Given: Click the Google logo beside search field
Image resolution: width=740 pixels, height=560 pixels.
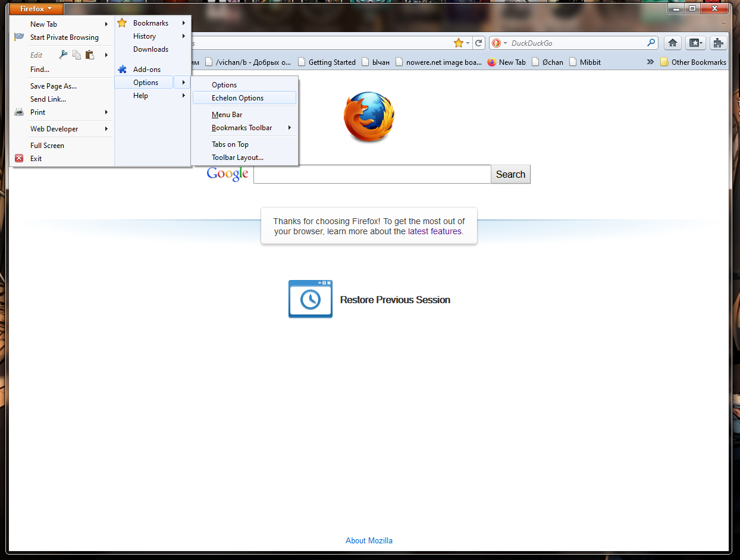Looking at the screenshot, I should tap(228, 174).
